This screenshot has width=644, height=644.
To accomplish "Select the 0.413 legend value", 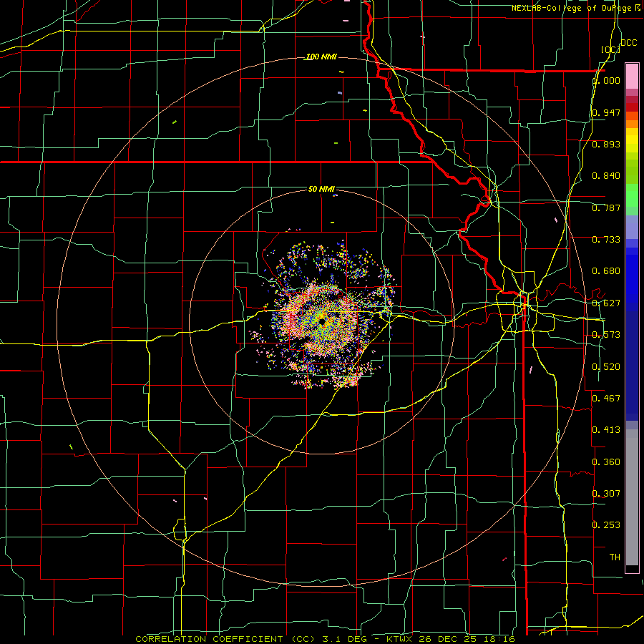I will coord(606,430).
